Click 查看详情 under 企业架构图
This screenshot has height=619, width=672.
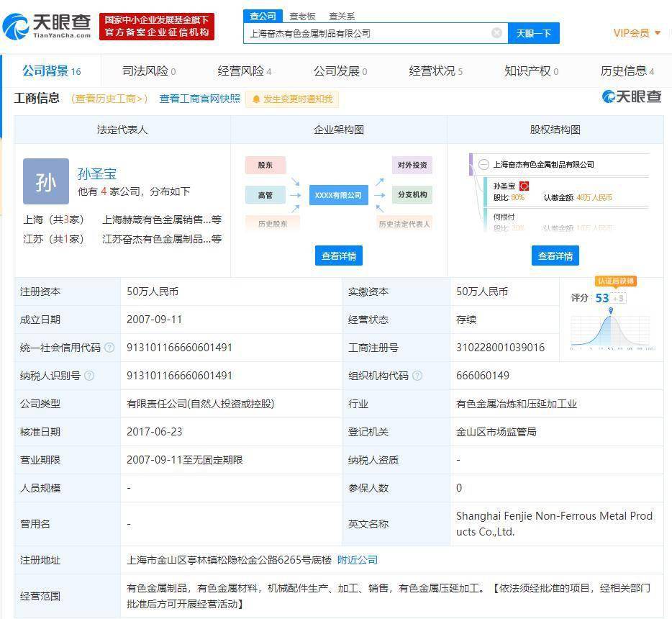click(x=337, y=255)
